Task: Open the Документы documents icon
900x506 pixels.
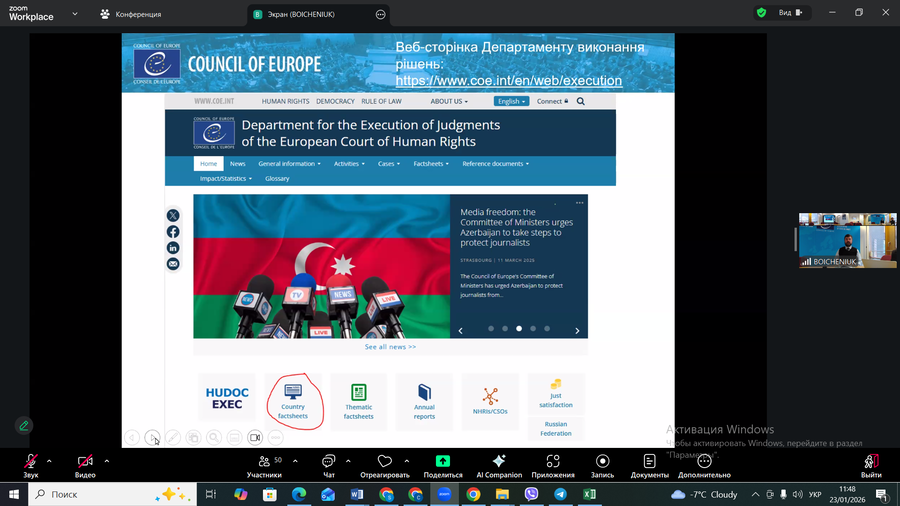Action: pyautogui.click(x=649, y=462)
